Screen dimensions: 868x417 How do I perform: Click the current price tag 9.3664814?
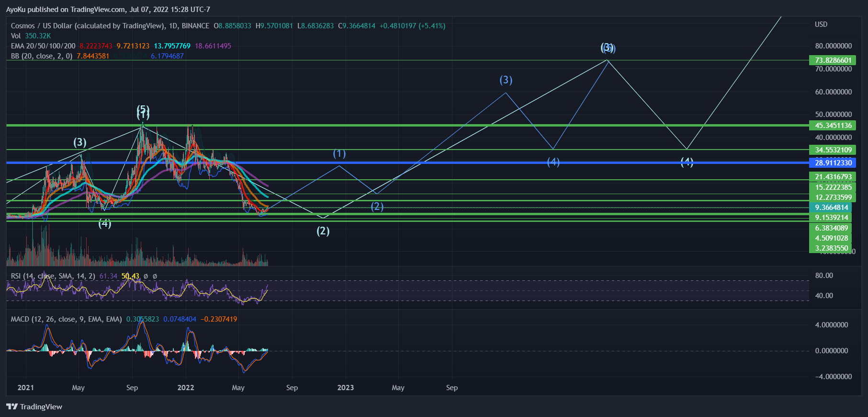coord(831,207)
